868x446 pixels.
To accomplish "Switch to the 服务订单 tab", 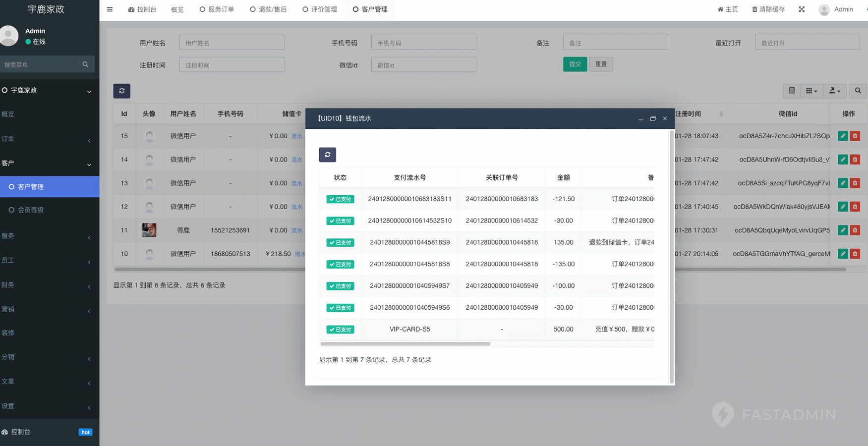I will [x=217, y=9].
